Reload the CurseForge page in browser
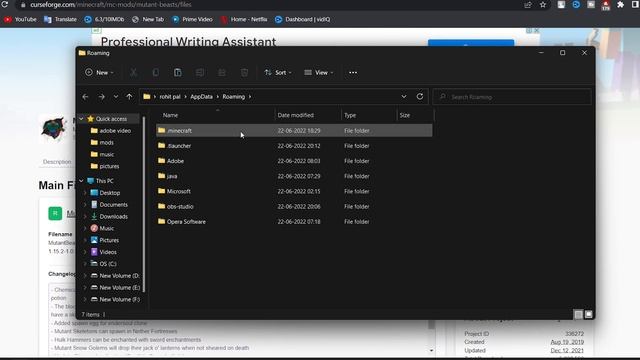Screen dimensions: 640x360 click(5, 4)
